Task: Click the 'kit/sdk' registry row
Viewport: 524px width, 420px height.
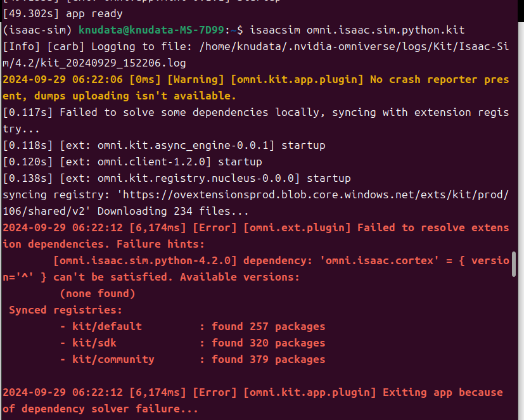Action: 192,343
